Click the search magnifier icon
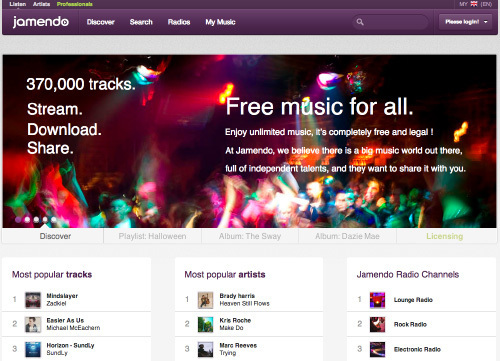The image size is (500, 361). 360,22
